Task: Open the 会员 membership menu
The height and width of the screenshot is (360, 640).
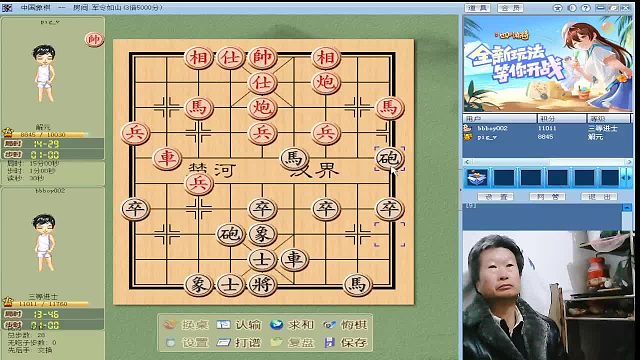Action: pos(510,8)
